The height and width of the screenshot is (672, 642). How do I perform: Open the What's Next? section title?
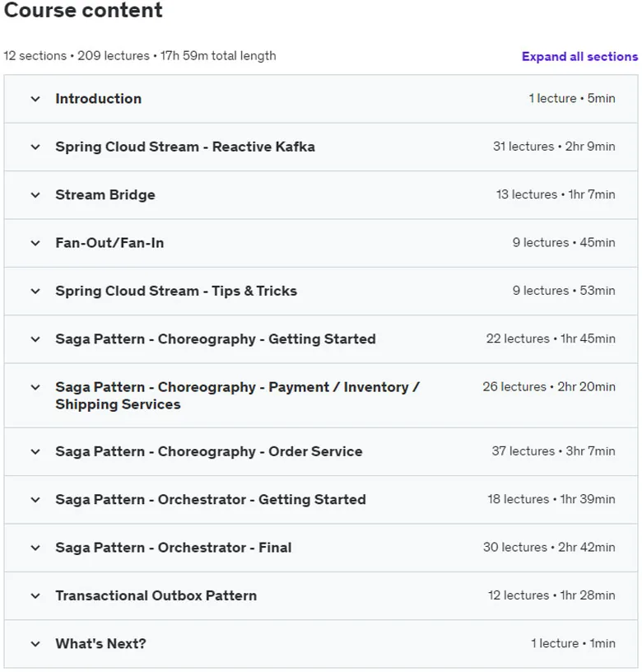(x=100, y=643)
